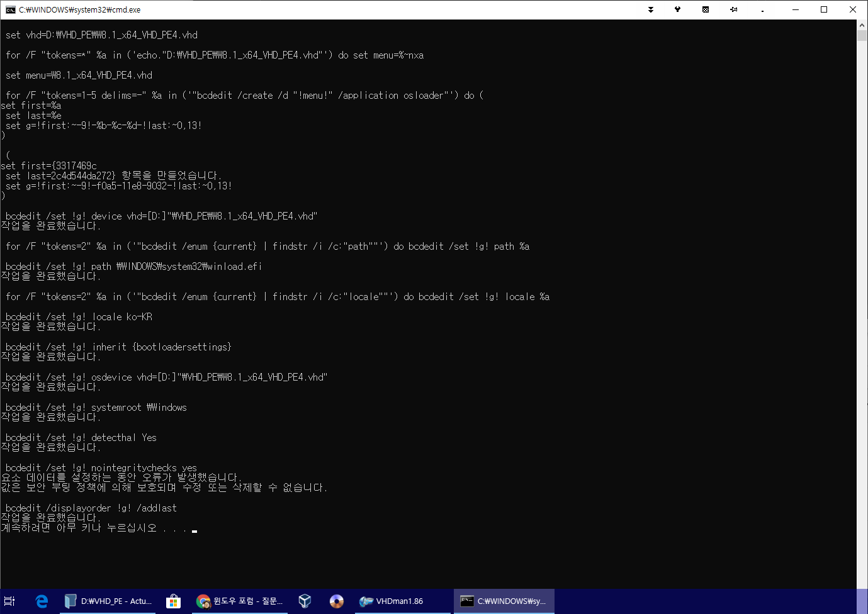The width and height of the screenshot is (868, 614).
Task: Select the C:\WINDOWS\sy... cmd taskbar button
Action: tap(504, 601)
